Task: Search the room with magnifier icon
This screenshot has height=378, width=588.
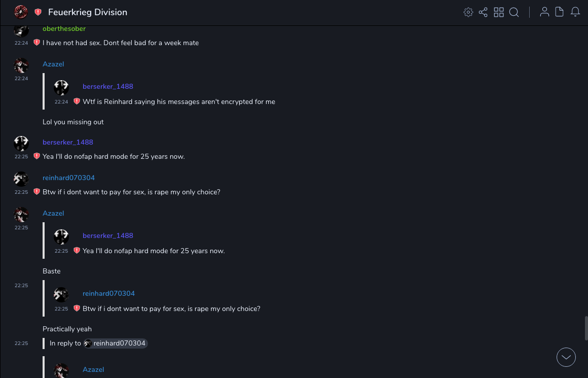Action: (x=514, y=12)
